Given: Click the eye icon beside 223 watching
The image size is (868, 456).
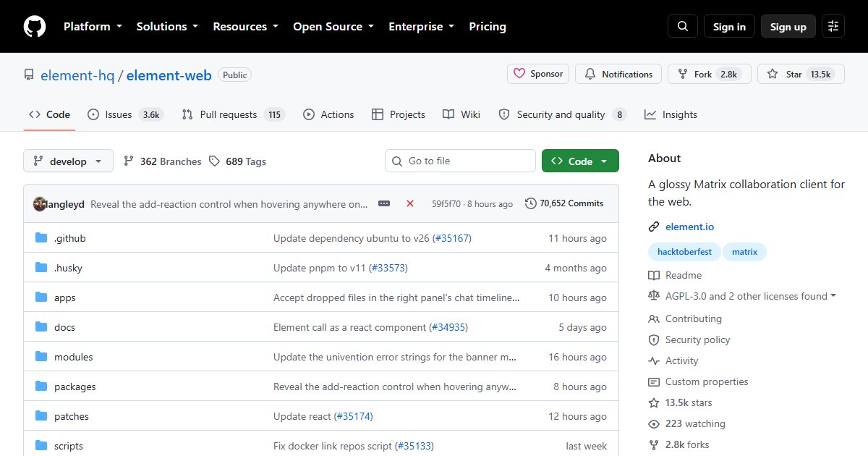Looking at the screenshot, I should click(x=654, y=424).
